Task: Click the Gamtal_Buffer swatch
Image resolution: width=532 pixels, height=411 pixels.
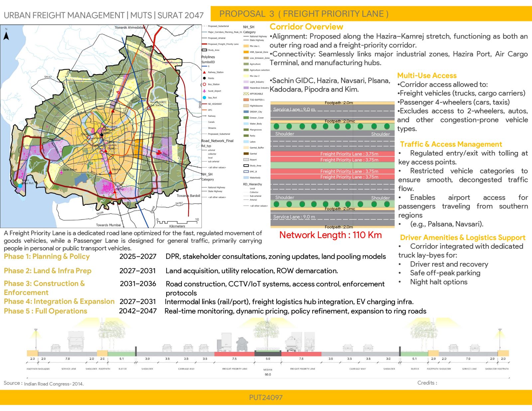Action: click(246, 148)
